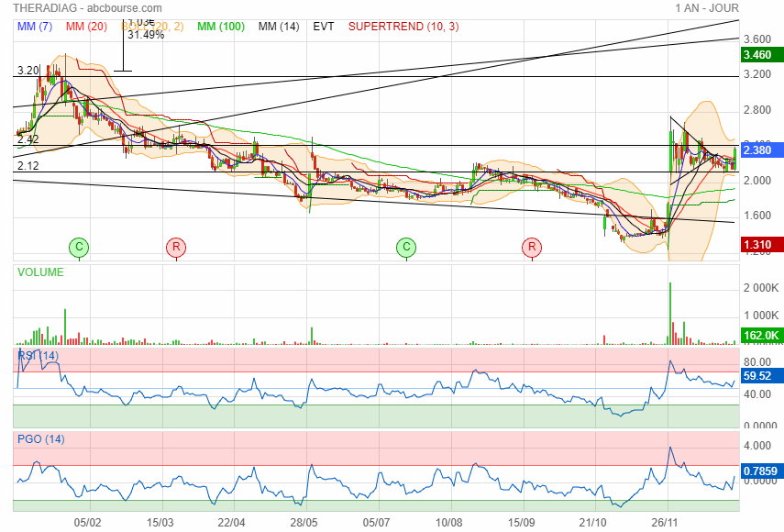Click the 28/05 date on time axis
784x532 pixels.
(x=304, y=522)
